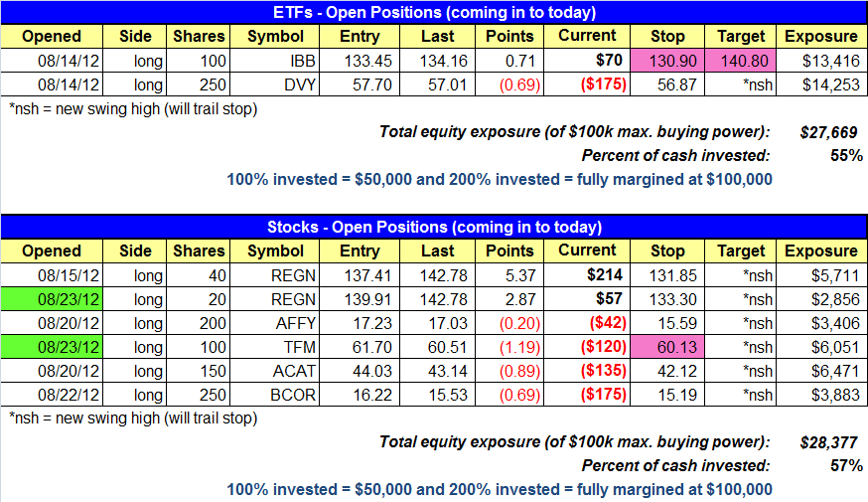Select 55% percent of cash invested

(x=846, y=156)
